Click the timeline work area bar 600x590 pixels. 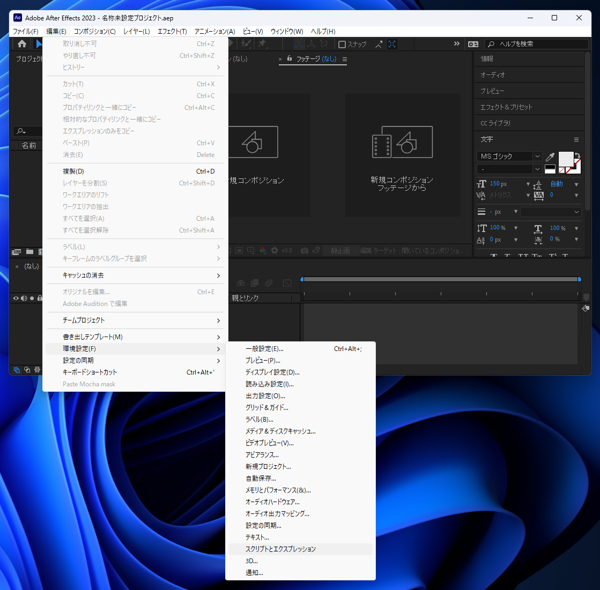440,279
